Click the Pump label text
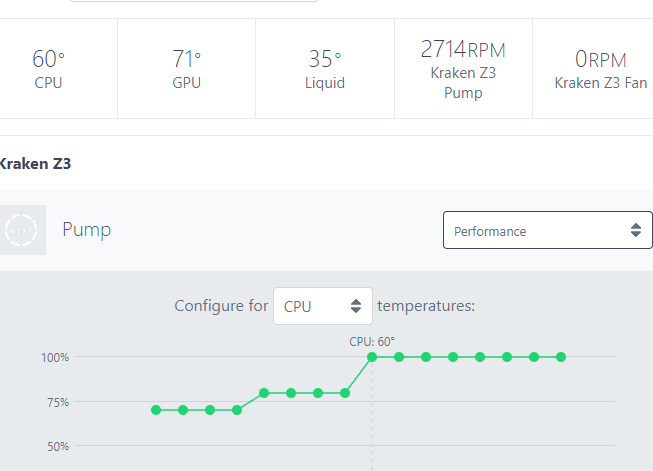 [87, 229]
